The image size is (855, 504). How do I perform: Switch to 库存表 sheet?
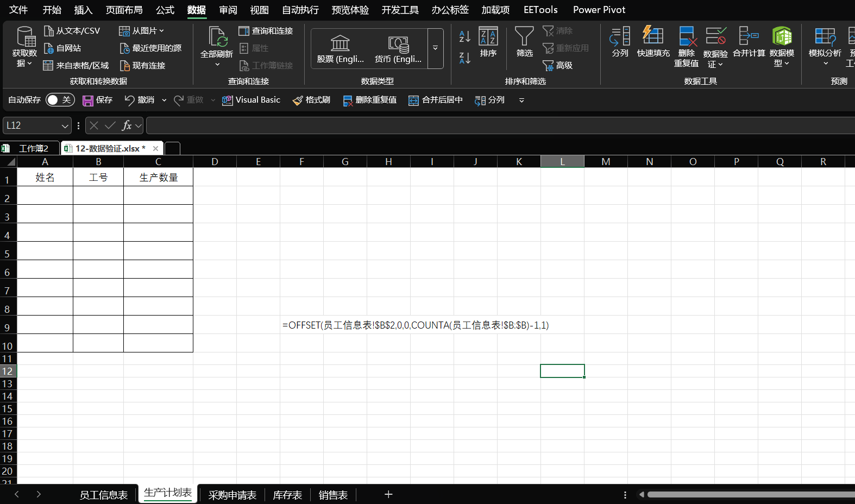[x=287, y=495]
